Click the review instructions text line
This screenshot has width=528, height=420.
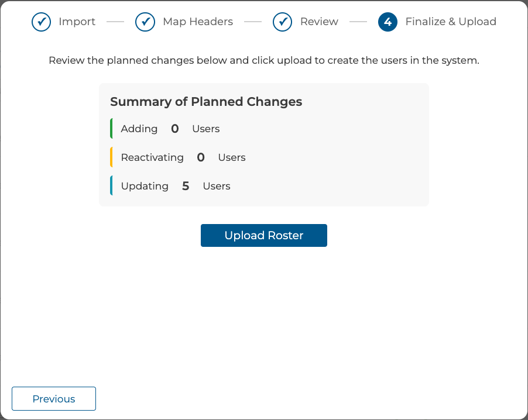pos(264,60)
